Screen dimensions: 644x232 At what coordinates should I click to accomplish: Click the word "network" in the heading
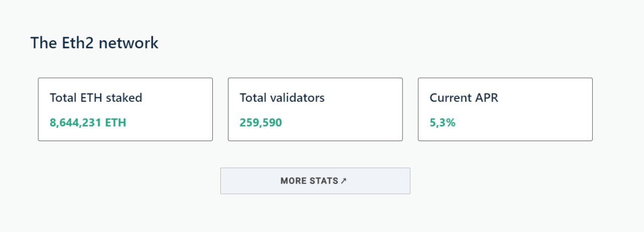pyautogui.click(x=128, y=43)
